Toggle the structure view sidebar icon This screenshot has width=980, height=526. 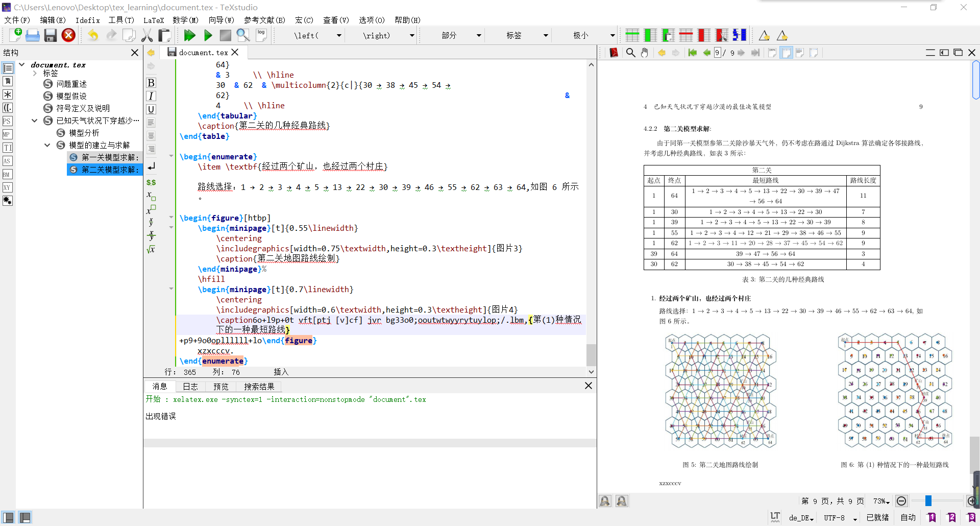point(8,68)
